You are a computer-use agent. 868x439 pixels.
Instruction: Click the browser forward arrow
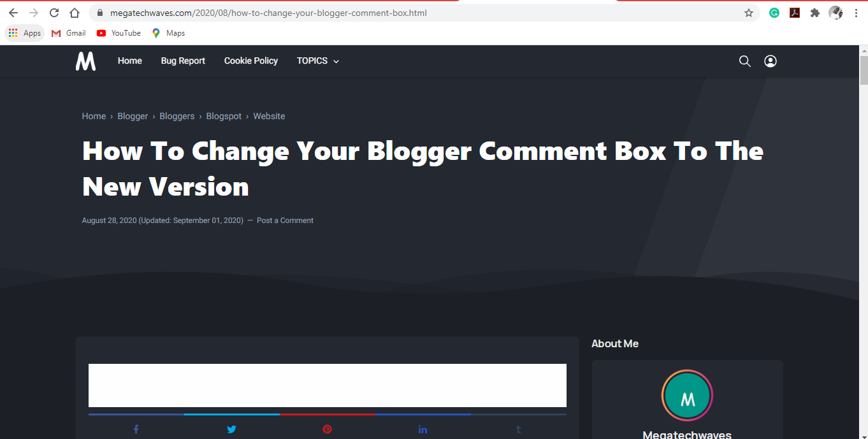pos(34,13)
